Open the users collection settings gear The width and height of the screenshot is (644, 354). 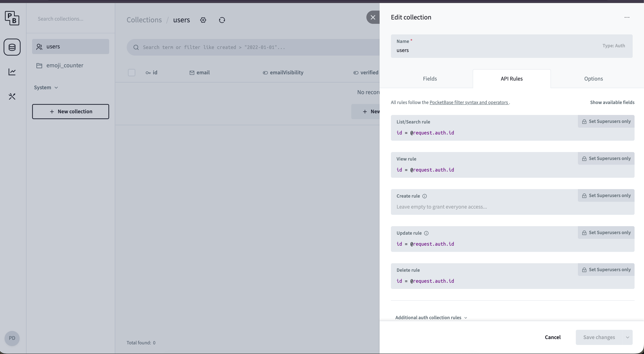(203, 20)
